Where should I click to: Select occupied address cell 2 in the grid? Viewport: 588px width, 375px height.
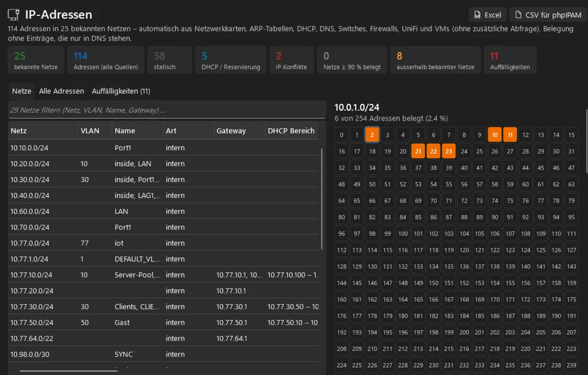[x=372, y=134]
